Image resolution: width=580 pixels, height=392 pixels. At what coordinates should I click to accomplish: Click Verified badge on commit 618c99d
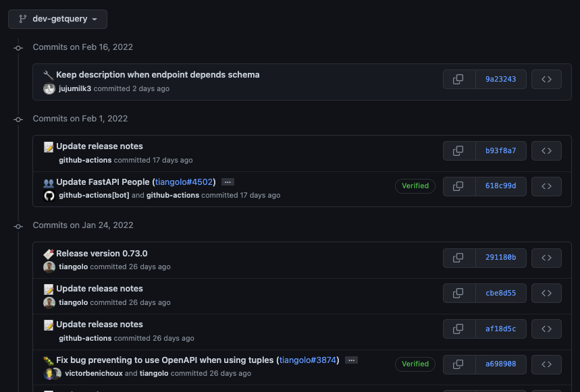[415, 186]
